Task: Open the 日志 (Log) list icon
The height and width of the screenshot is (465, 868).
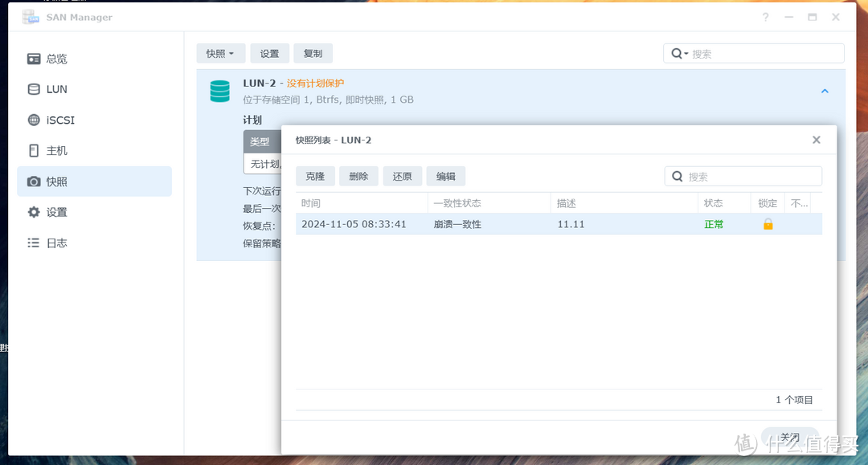Action: (34, 243)
